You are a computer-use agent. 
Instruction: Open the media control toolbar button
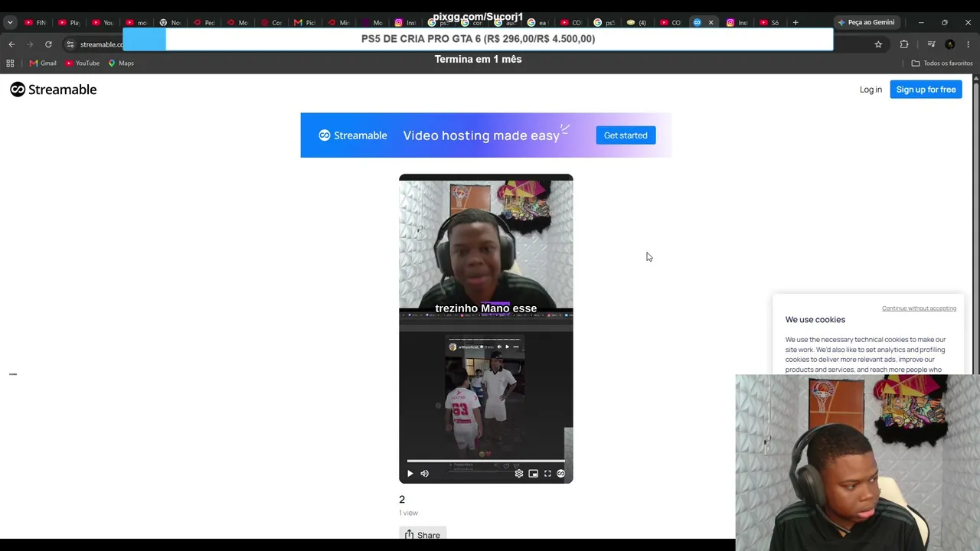[x=931, y=44]
